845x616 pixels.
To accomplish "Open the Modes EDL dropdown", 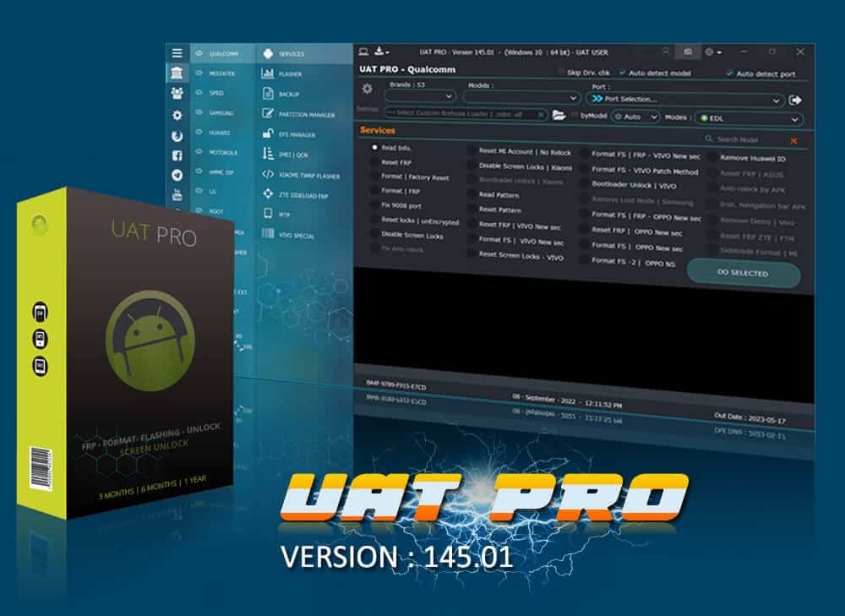I will coord(749,118).
